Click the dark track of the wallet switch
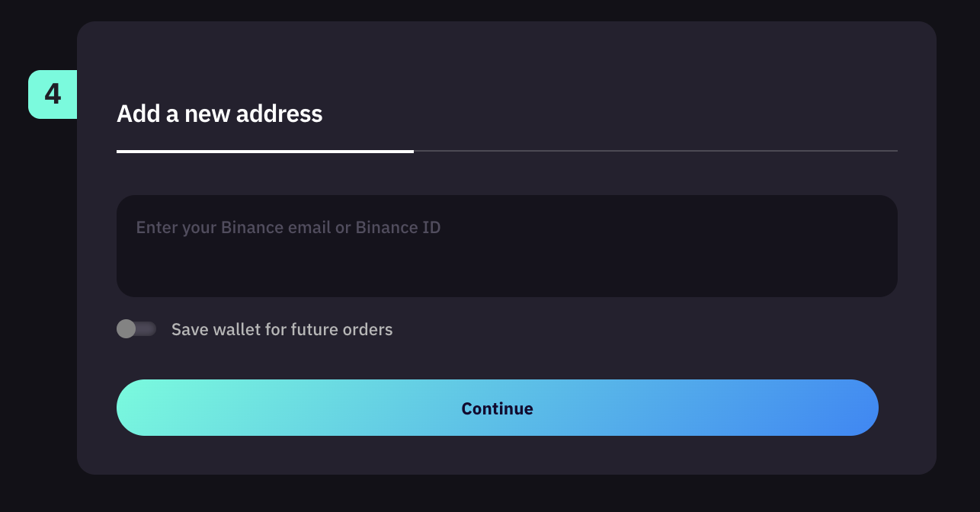This screenshot has height=512, width=980. click(x=146, y=329)
